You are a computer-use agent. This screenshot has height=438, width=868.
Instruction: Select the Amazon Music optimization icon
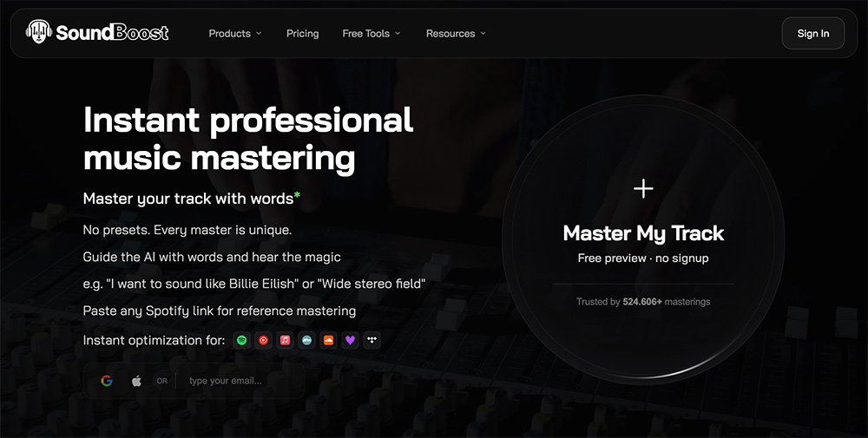coord(306,340)
